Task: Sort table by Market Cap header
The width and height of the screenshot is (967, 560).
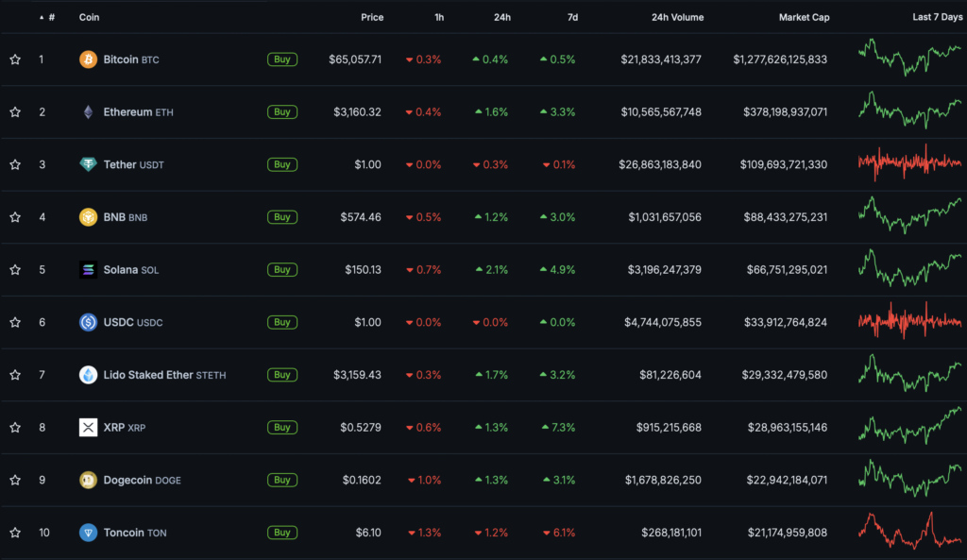Action: [x=803, y=18]
